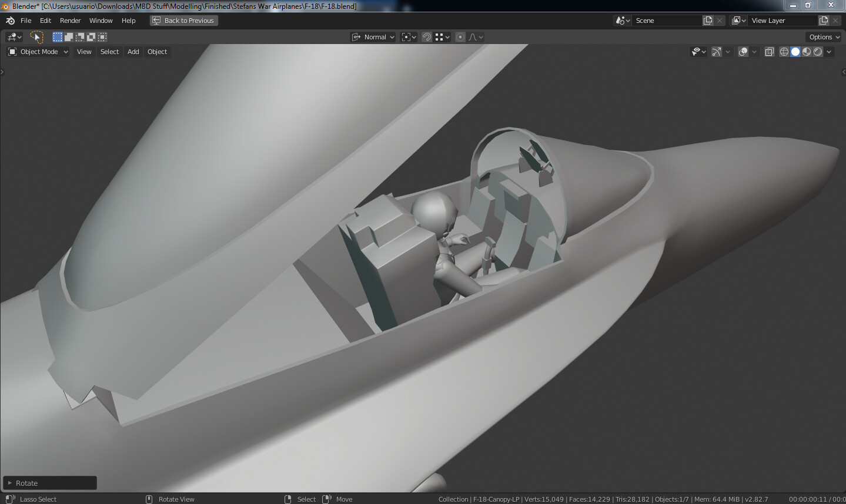Open the pivot point dropdown
Viewport: 846px width, 504px height.
(x=409, y=37)
